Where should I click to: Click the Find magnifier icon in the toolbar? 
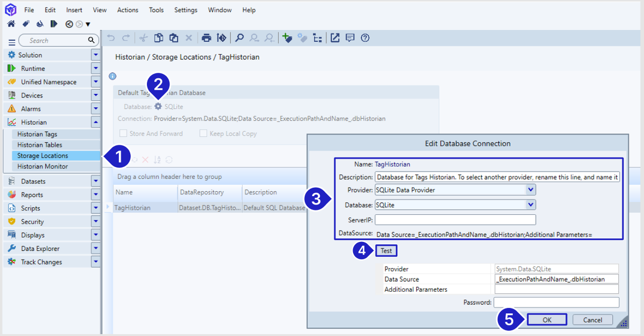point(239,38)
